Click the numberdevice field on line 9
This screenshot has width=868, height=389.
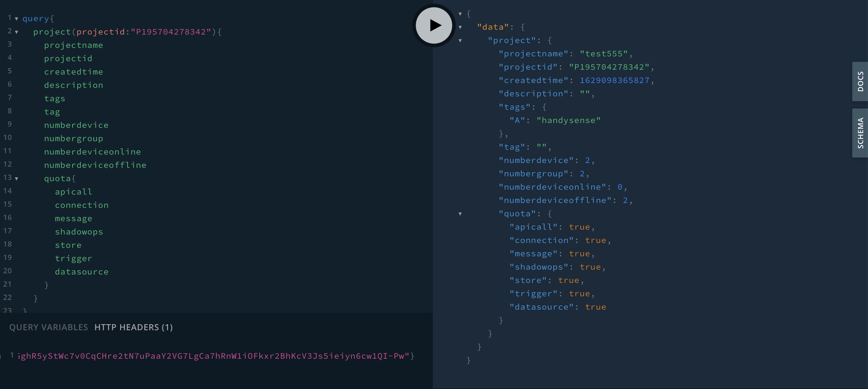point(76,125)
